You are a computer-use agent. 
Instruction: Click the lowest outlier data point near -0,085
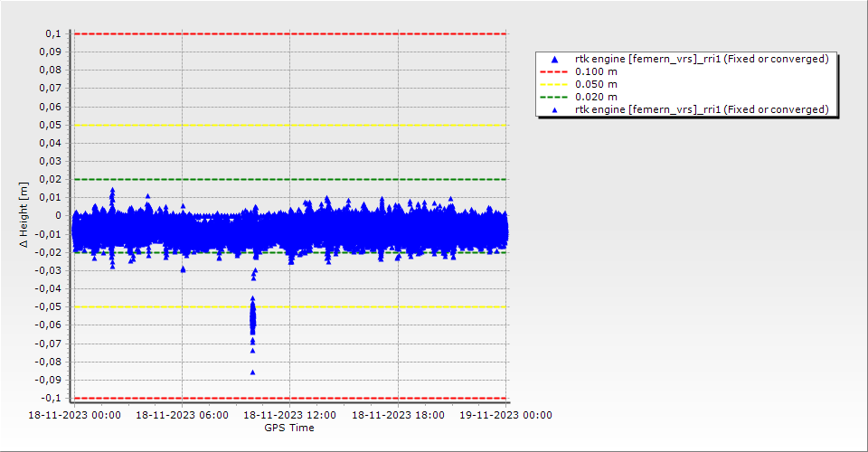pyautogui.click(x=252, y=372)
